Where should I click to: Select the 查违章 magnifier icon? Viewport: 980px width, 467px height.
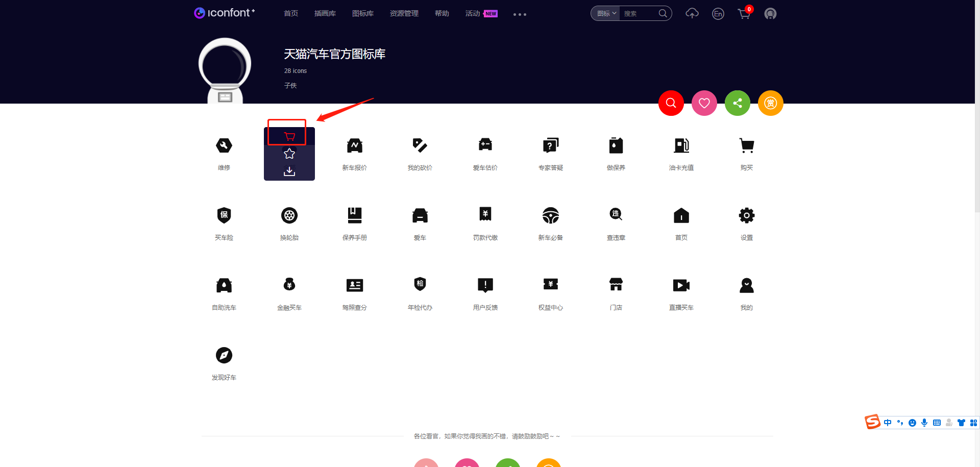click(616, 215)
